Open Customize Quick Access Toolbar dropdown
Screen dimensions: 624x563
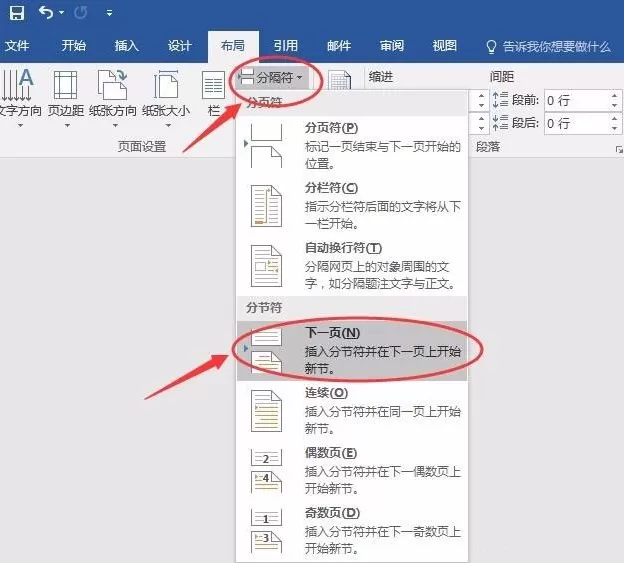[x=109, y=13]
